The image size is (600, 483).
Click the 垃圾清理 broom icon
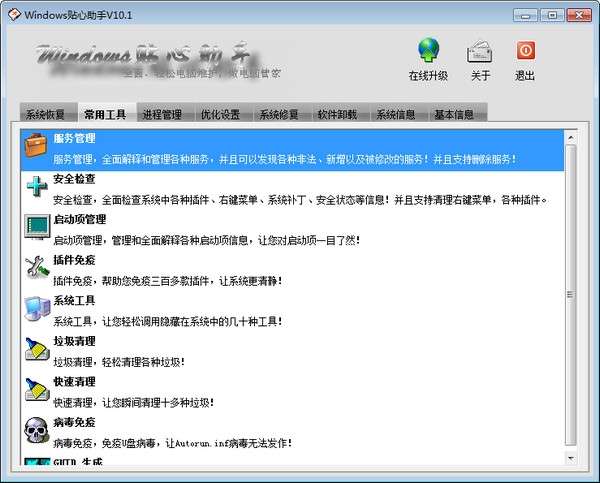[37, 349]
